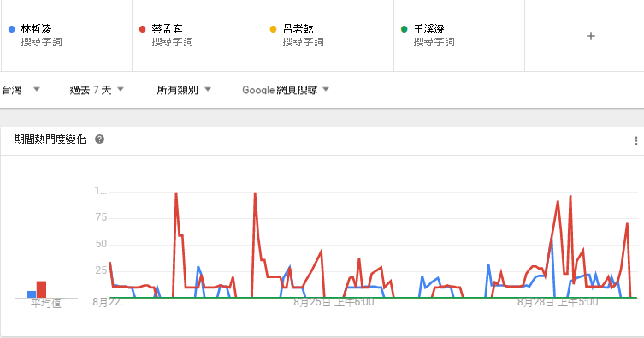Click the 平均值 label under the bars

pyautogui.click(x=46, y=304)
